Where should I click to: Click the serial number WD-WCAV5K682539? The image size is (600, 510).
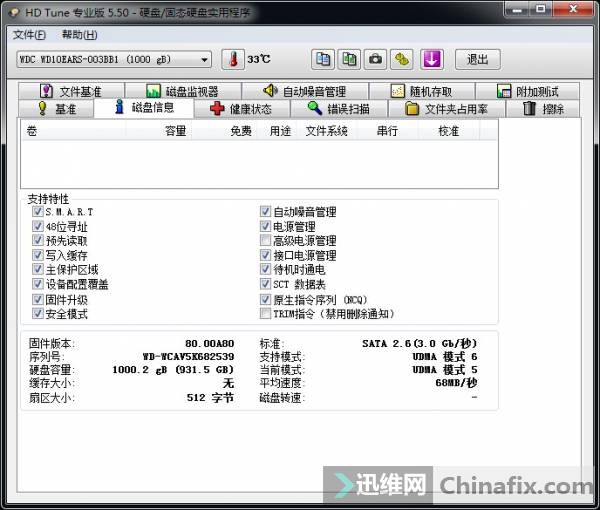pyautogui.click(x=188, y=357)
